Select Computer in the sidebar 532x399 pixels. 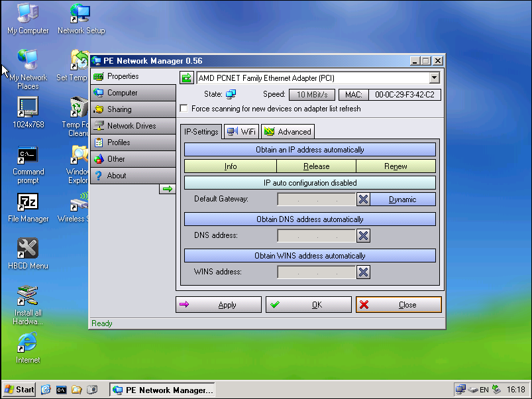(133, 93)
